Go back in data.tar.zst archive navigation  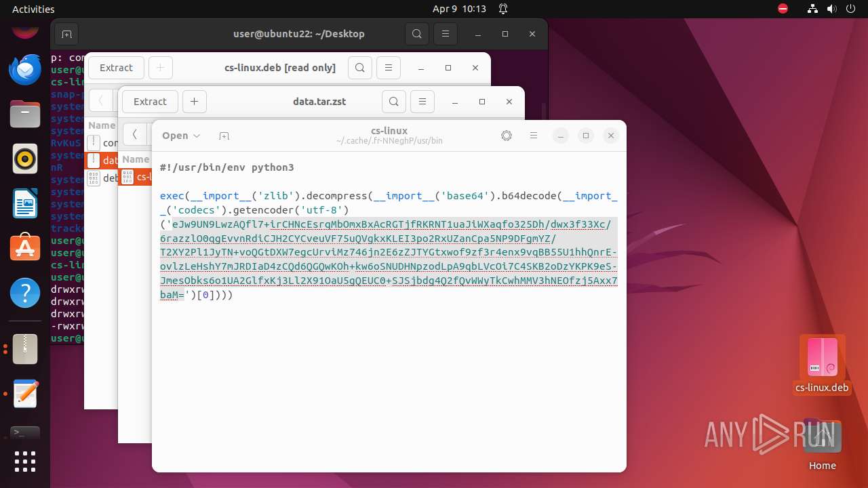(134, 134)
